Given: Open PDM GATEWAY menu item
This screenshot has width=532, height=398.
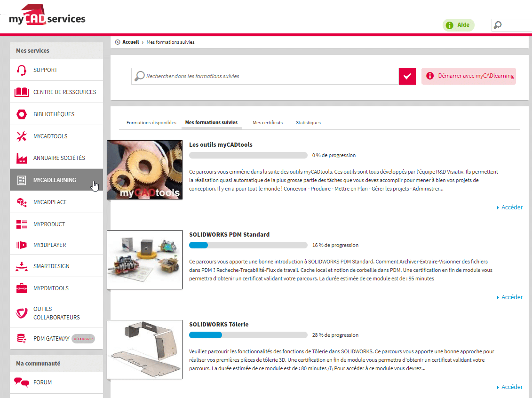Looking at the screenshot, I should [56, 339].
